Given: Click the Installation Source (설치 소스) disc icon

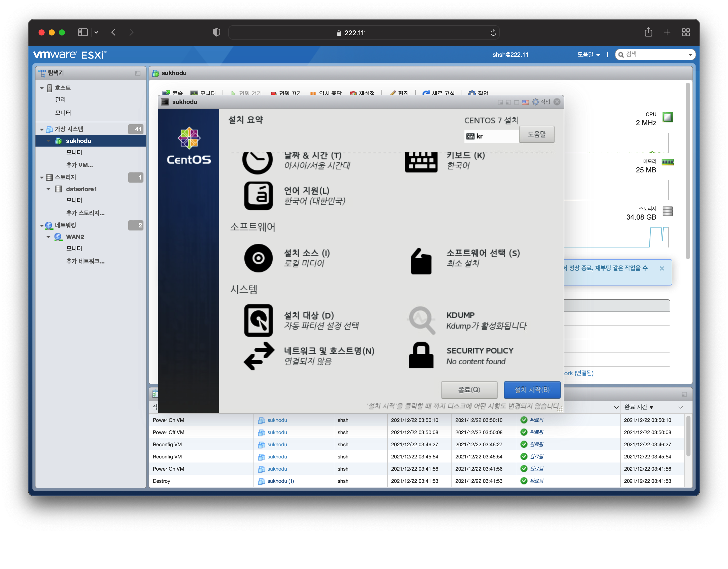Looking at the screenshot, I should pyautogui.click(x=258, y=258).
